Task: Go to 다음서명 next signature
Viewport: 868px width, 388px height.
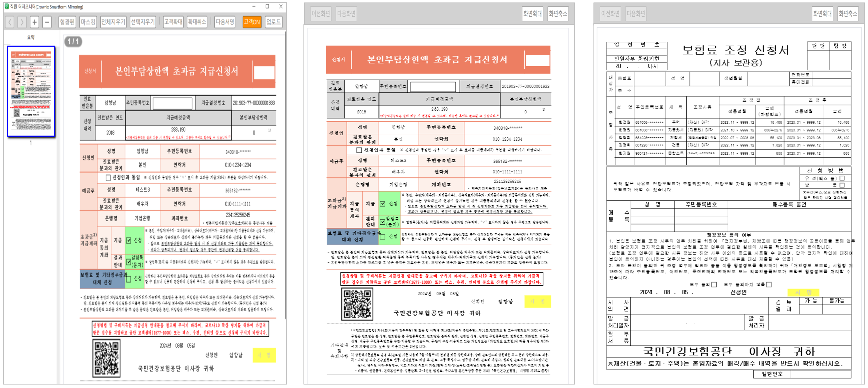Action: [x=225, y=22]
